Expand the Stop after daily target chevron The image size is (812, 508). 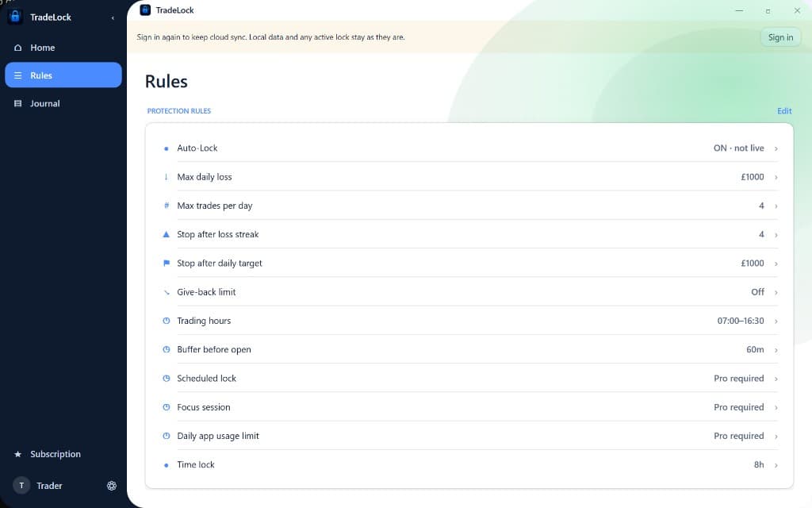[x=776, y=264]
